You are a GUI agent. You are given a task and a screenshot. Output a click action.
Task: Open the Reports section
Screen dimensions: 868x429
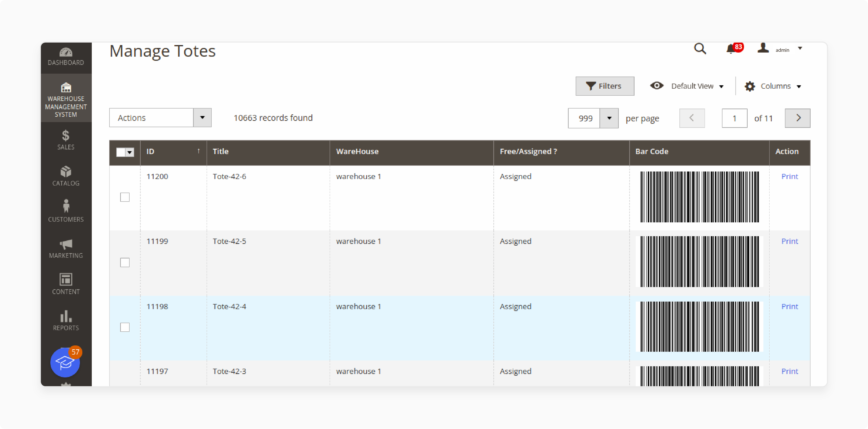(66, 320)
